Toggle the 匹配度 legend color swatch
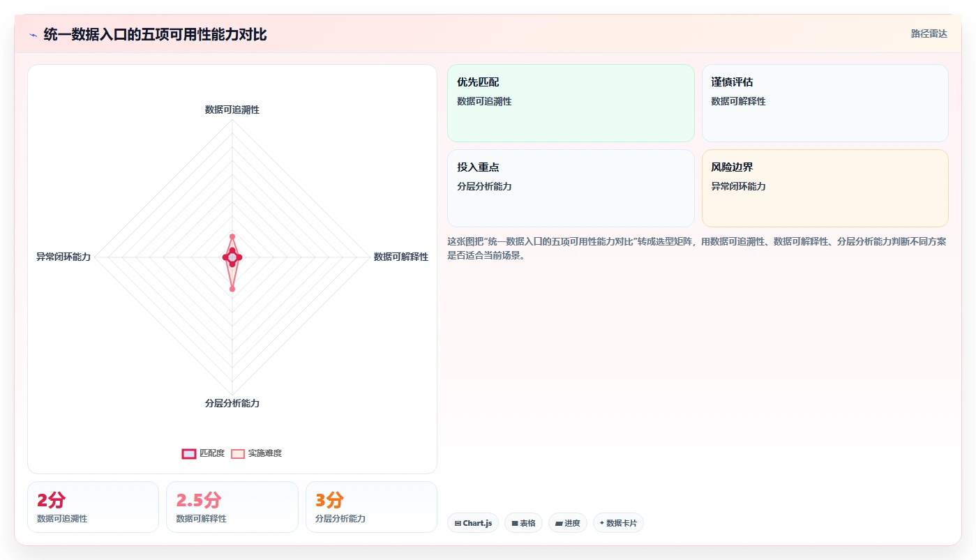976x560 pixels. (x=188, y=453)
